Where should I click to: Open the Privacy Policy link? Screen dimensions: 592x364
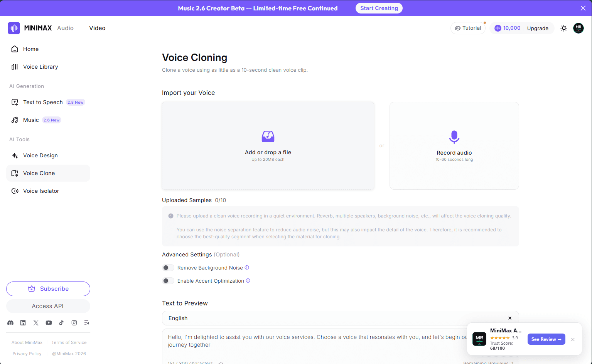pos(27,354)
